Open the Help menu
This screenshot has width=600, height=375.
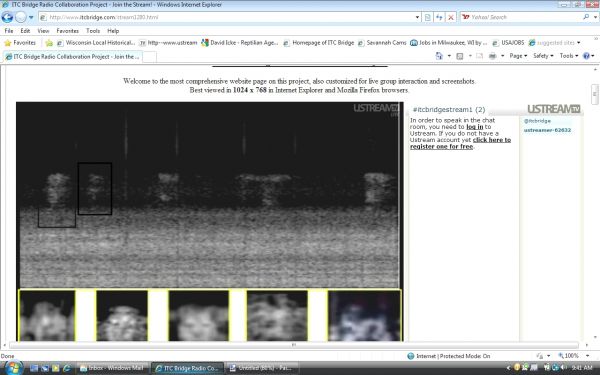pyautogui.click(x=113, y=31)
